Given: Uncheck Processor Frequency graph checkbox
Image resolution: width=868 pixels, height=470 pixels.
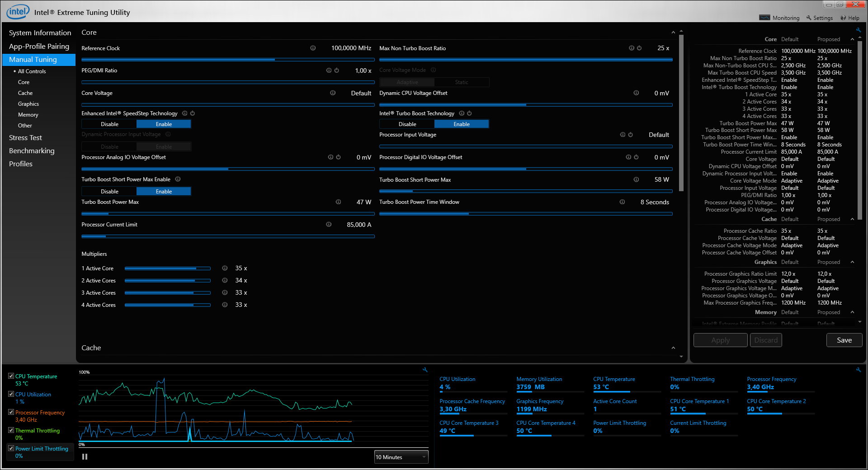Looking at the screenshot, I should pyautogui.click(x=11, y=412).
